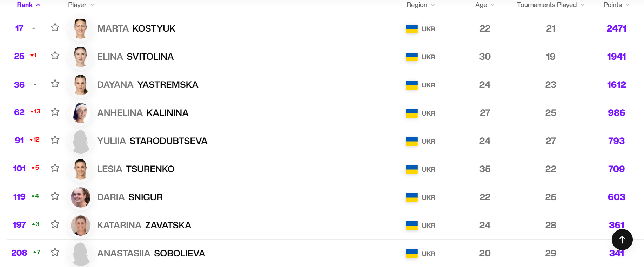Open the Age column sort dropdown
Screen dimensions: 644x267
[492, 5]
